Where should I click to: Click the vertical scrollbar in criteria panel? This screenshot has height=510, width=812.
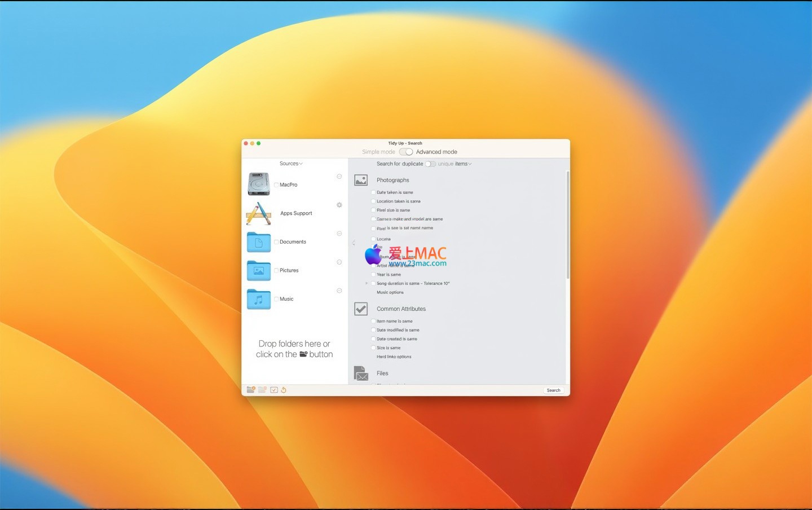[x=567, y=226]
